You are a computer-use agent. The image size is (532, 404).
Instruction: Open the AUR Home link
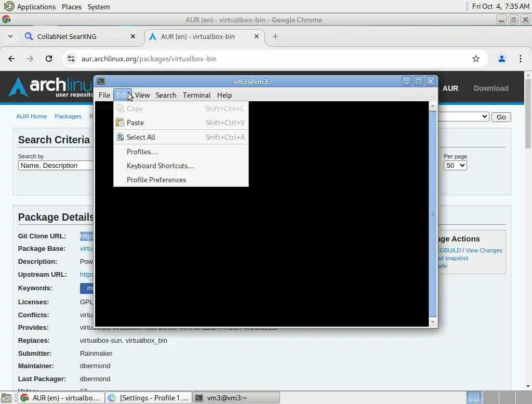[31, 116]
